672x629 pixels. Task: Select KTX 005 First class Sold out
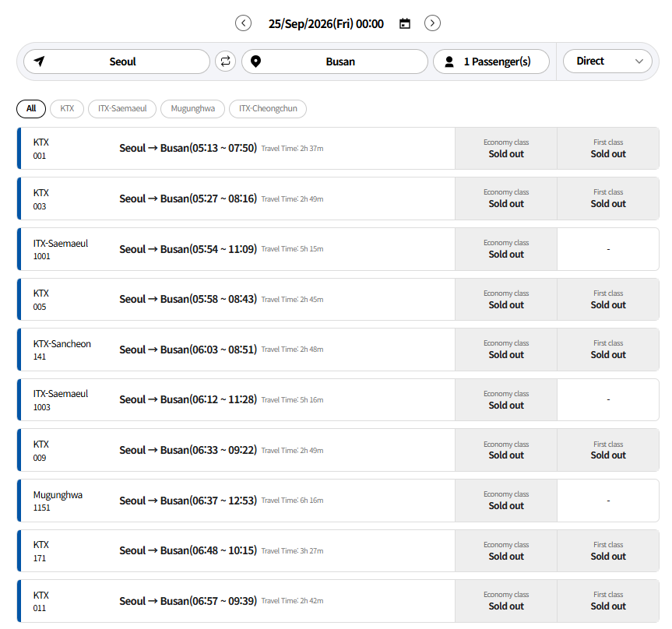pyautogui.click(x=608, y=299)
